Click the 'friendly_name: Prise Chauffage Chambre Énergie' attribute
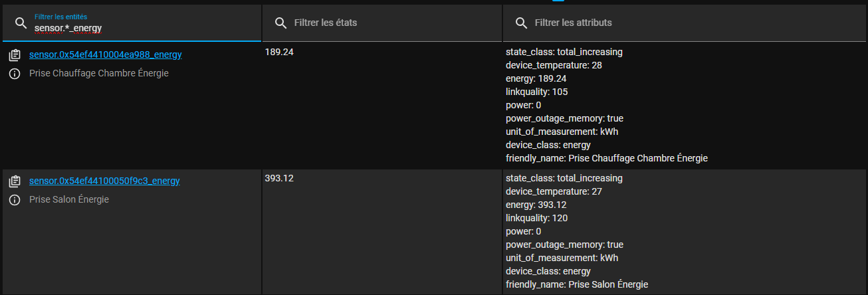 pos(606,158)
